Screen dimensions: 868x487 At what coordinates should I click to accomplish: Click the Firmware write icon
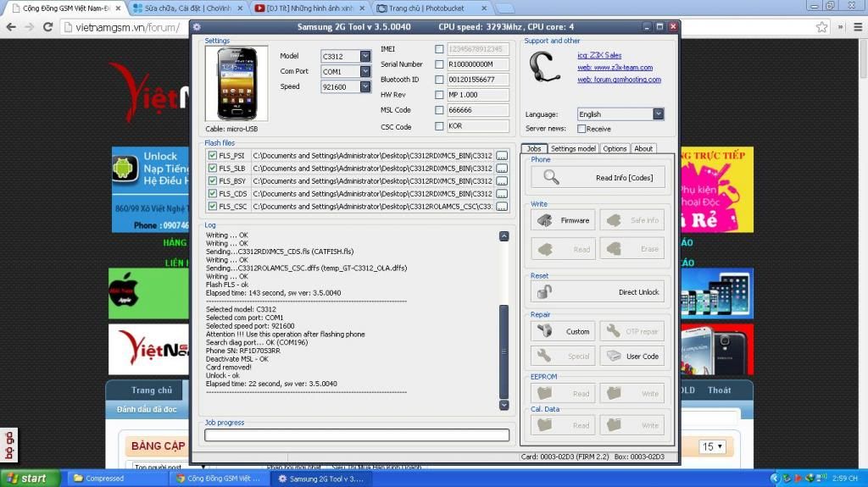(545, 220)
